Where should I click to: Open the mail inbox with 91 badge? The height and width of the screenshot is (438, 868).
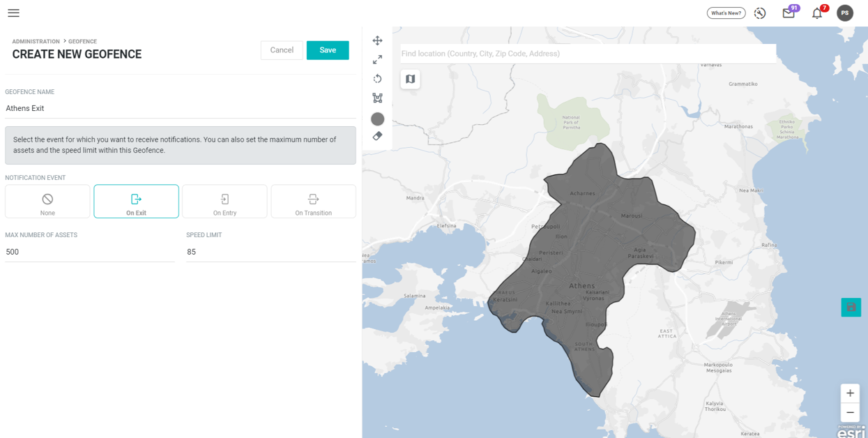point(789,13)
